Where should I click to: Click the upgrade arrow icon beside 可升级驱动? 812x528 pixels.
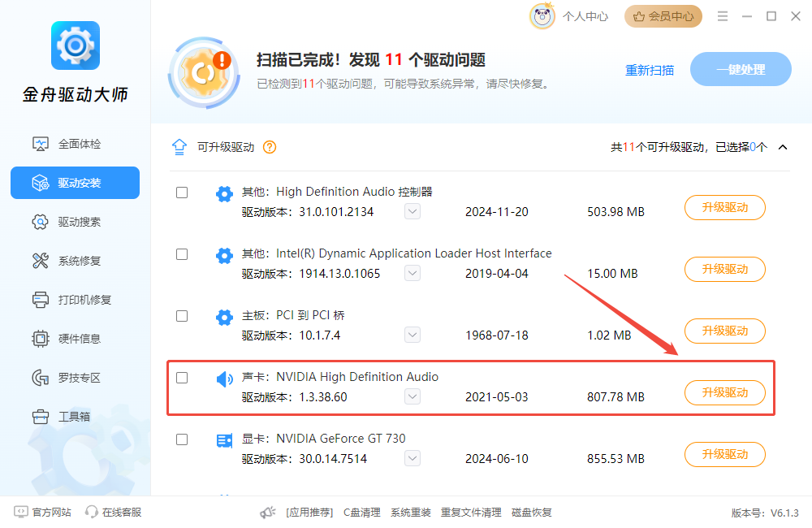coord(179,147)
